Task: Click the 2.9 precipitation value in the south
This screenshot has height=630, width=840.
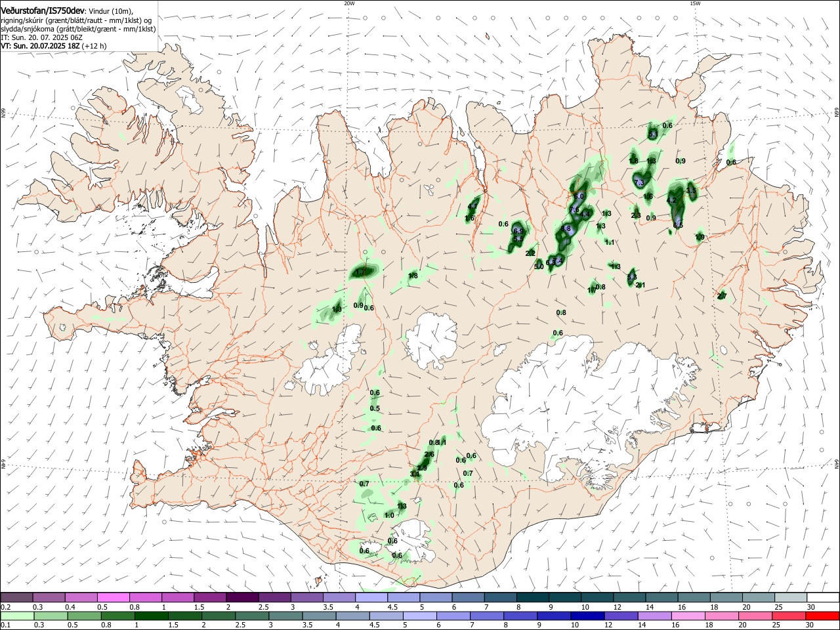Action: tap(422, 468)
